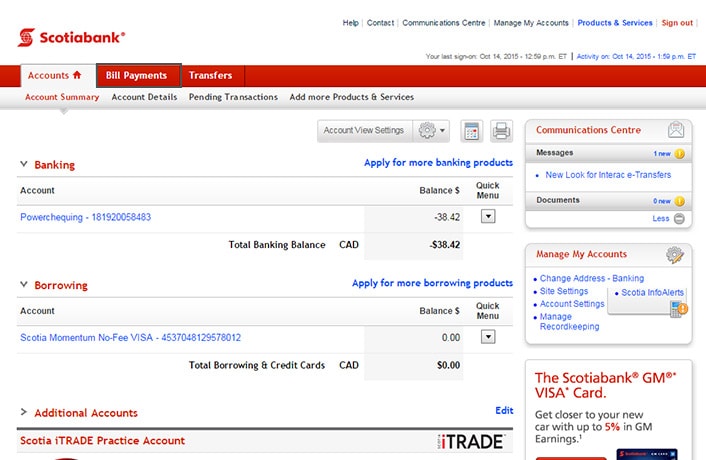Open Quick Menu for Powerchequing account
The height and width of the screenshot is (460, 706).
pyautogui.click(x=488, y=216)
